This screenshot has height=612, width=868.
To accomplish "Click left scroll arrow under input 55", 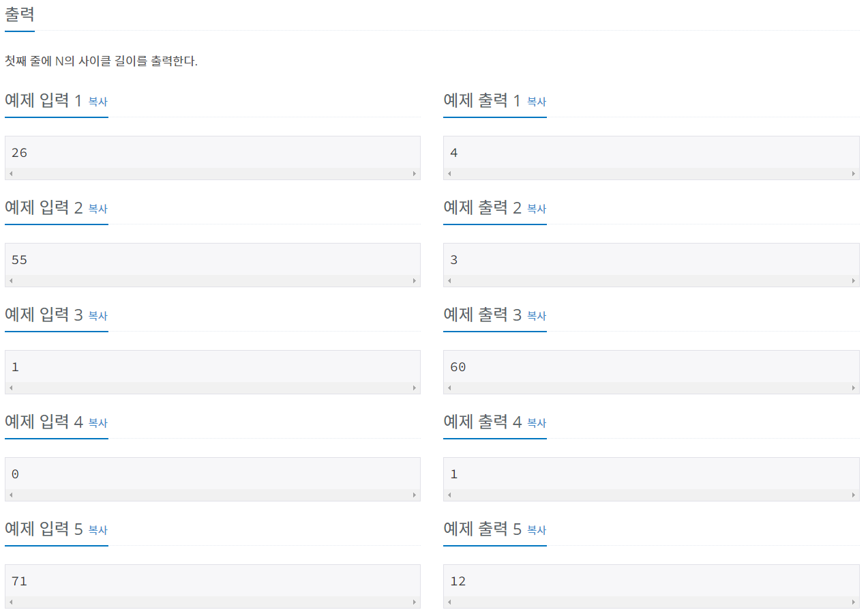I will [11, 281].
